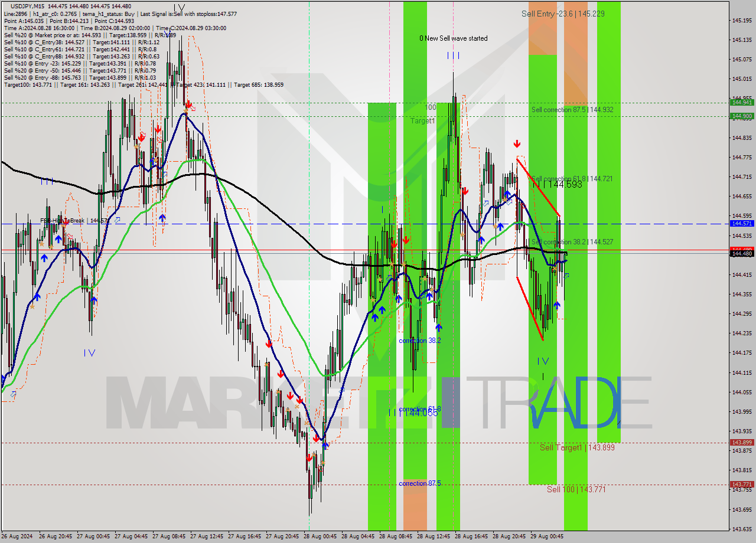The height and width of the screenshot is (543, 756).
Task: Select the '| | | 144.055' wave label
Action: (x=413, y=413)
